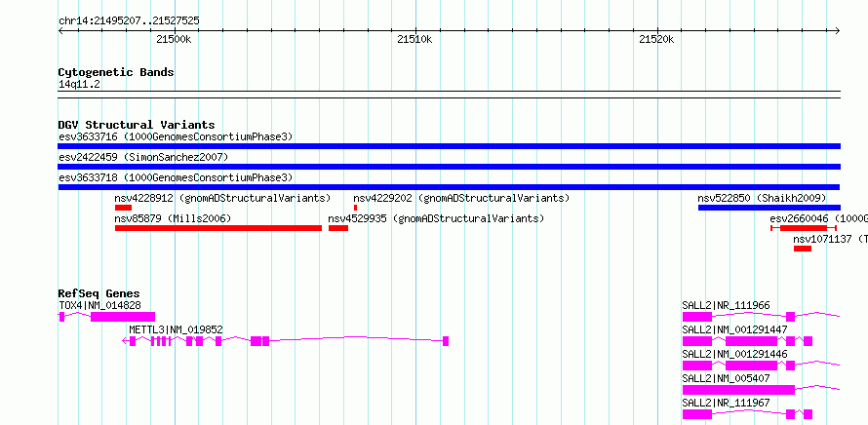
Task: Click the 14q11.2 cytogenetic band bar
Action: pyautogui.click(x=449, y=95)
